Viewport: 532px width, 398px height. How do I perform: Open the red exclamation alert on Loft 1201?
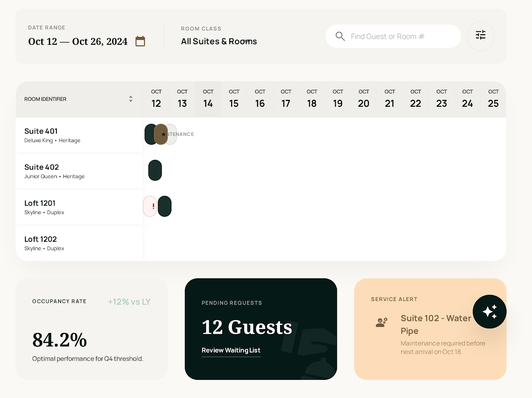click(150, 206)
